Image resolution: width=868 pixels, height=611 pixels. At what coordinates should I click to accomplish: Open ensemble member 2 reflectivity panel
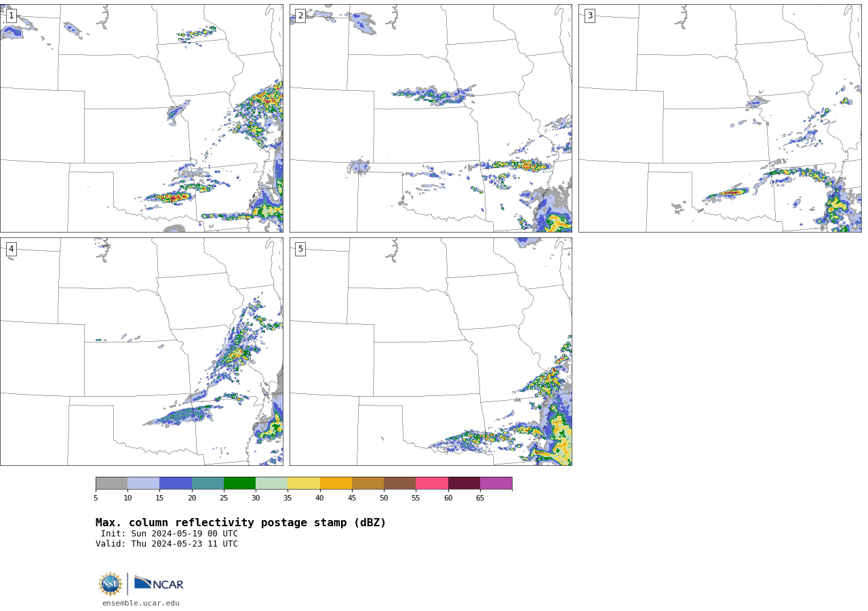(431, 118)
